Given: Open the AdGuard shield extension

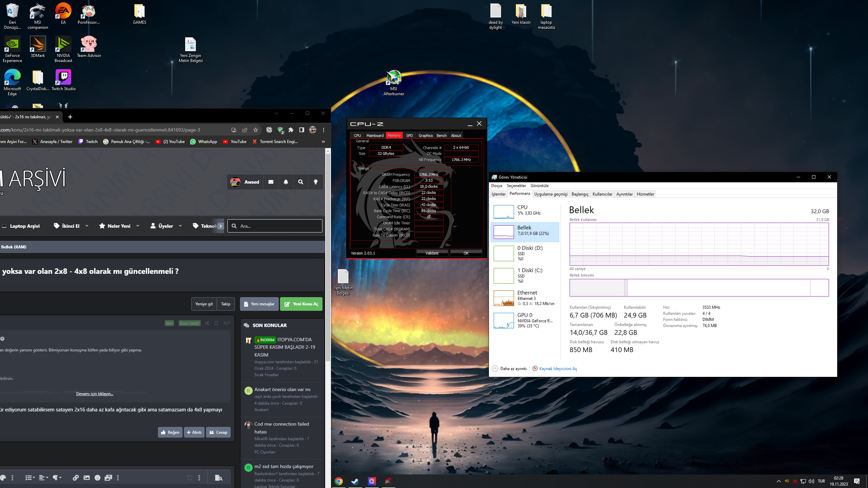Looking at the screenshot, I should (280, 130).
